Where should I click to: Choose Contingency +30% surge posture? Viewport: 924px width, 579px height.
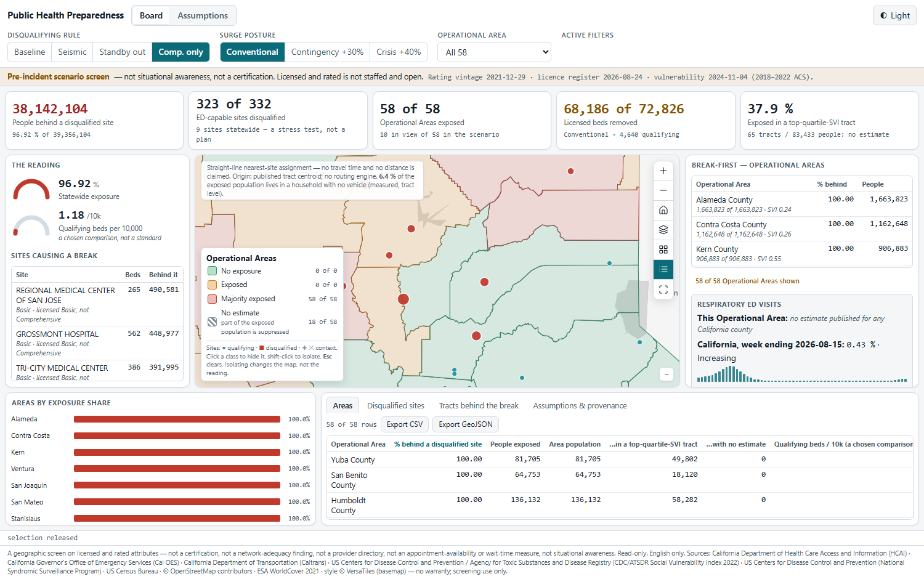(x=327, y=52)
